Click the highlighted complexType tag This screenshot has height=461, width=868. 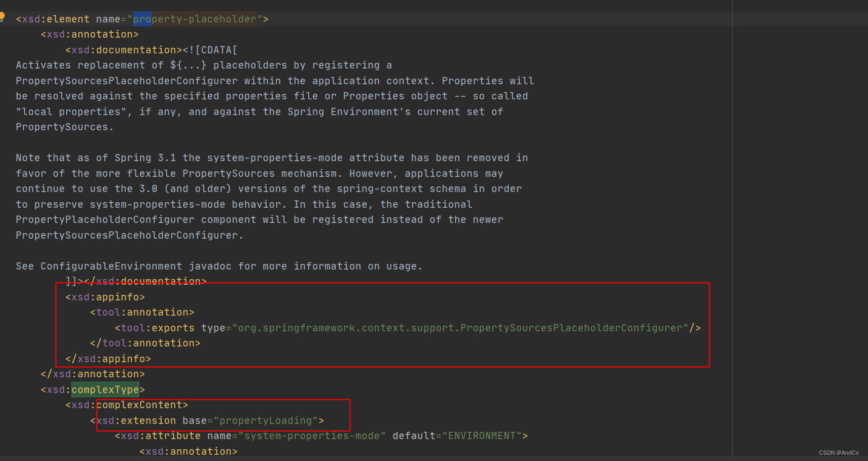click(x=105, y=390)
